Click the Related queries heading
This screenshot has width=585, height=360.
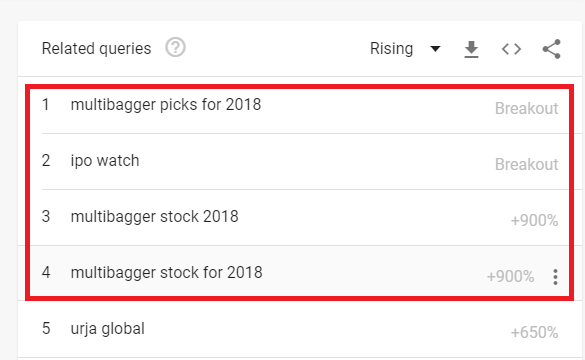[96, 48]
